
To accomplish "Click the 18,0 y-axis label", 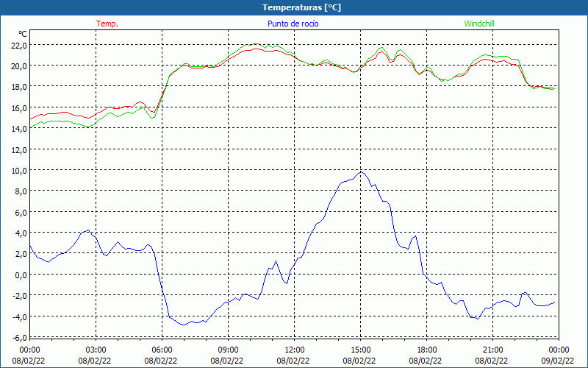I will pyautogui.click(x=19, y=87).
